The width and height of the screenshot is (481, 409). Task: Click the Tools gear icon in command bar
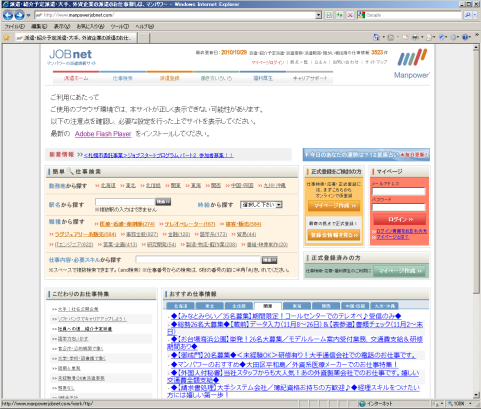click(x=453, y=37)
